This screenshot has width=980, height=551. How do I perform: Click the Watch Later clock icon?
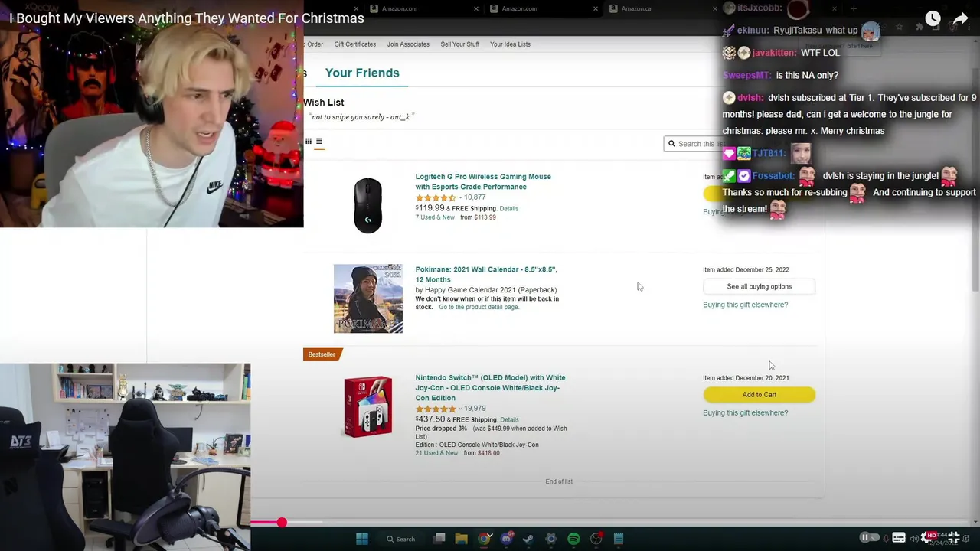(x=933, y=18)
